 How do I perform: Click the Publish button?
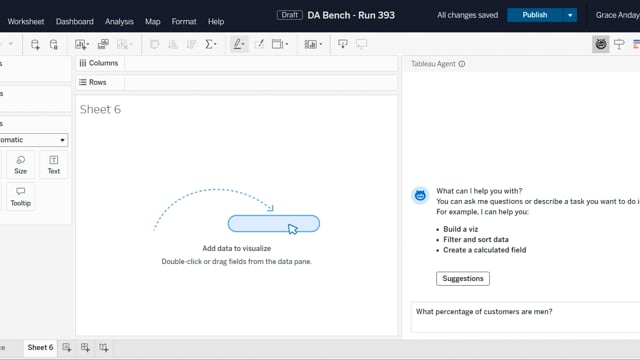(x=535, y=15)
